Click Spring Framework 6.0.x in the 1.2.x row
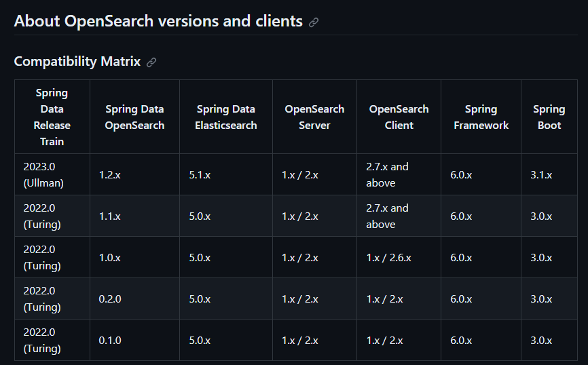This screenshot has height=365, width=588. click(x=481, y=174)
